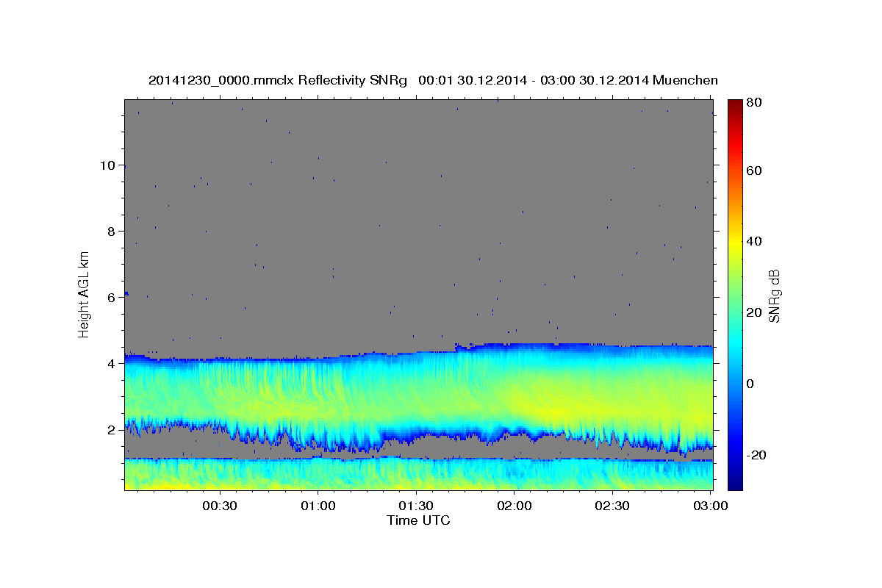The width and height of the screenshot is (882, 588).
Task: Click the colorbar value -20
Action: 757,455
